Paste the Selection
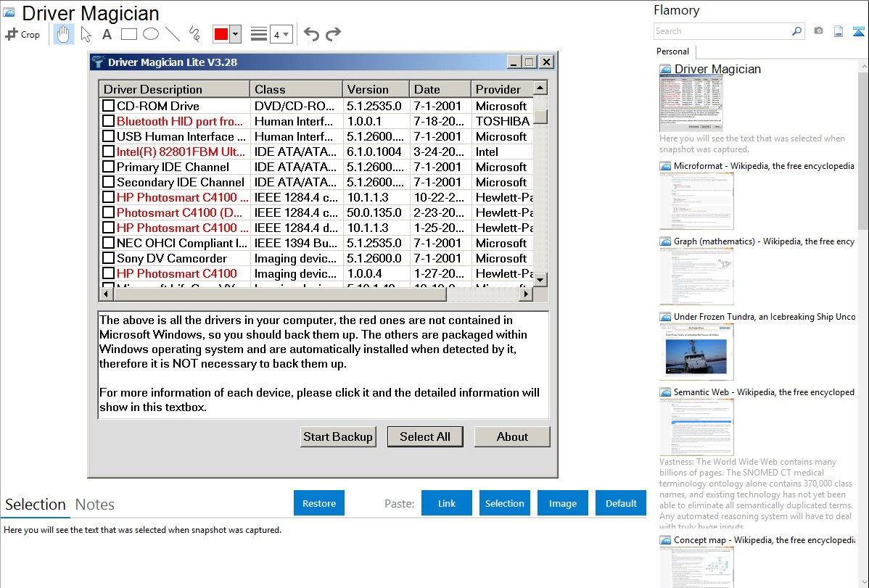The height and width of the screenshot is (588, 869). point(504,503)
